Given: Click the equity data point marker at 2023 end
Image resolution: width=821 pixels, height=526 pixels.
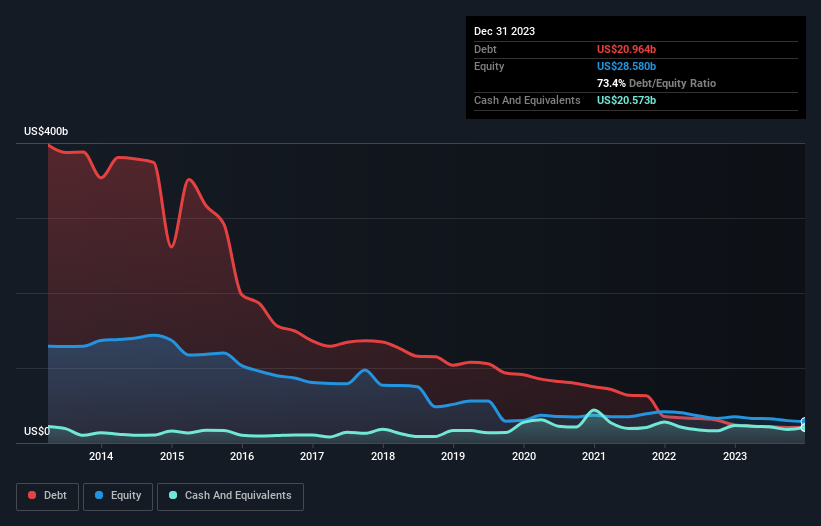Looking at the screenshot, I should point(804,422).
